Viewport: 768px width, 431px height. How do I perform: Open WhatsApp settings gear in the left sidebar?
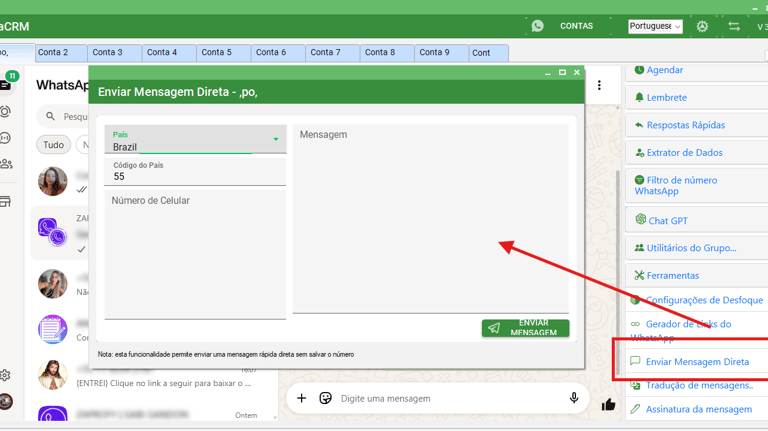pyautogui.click(x=5, y=375)
